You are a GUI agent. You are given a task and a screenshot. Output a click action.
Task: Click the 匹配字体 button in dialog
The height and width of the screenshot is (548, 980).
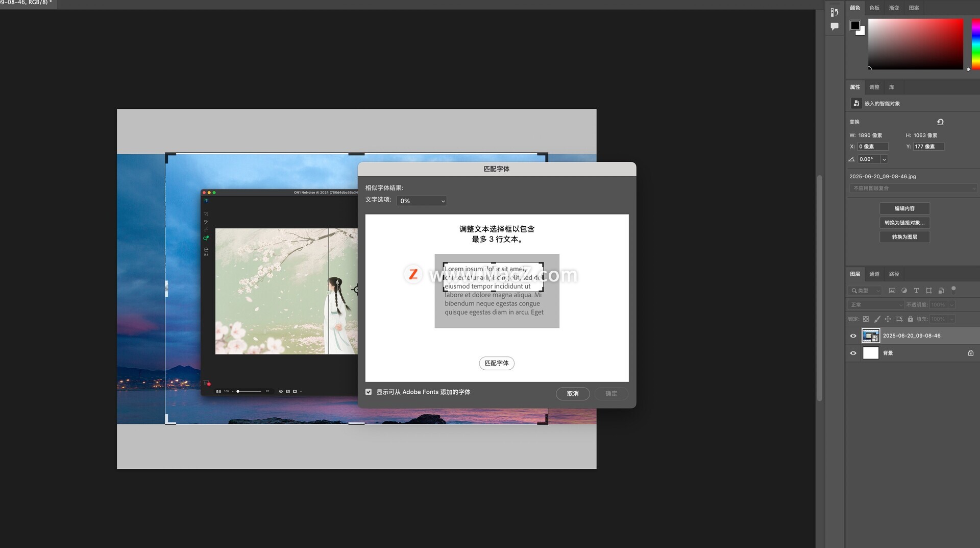pos(497,364)
